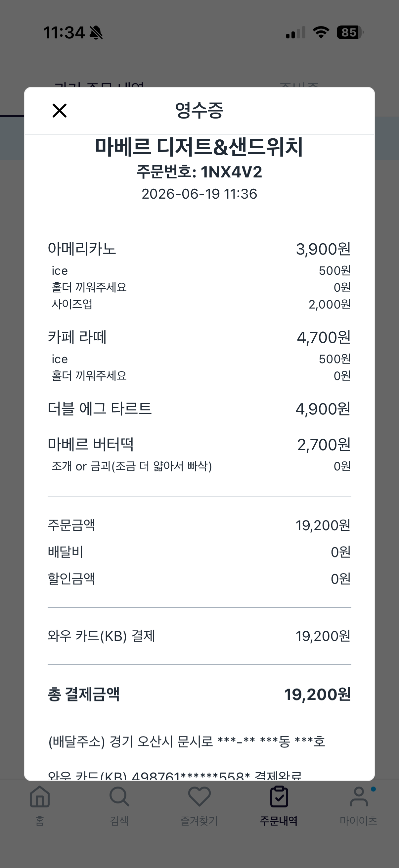Open the search magnifier icon
Image resolution: width=399 pixels, height=868 pixels.
[119, 796]
